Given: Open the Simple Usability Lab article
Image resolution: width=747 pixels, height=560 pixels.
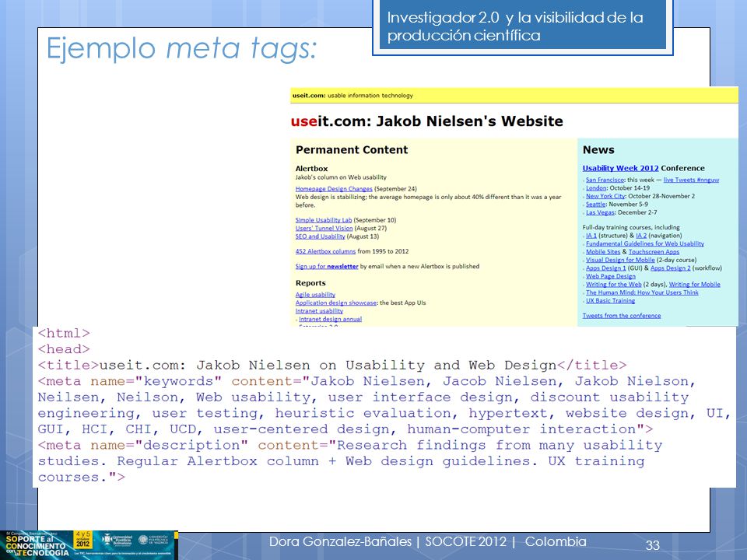Looking at the screenshot, I should pos(324,220).
